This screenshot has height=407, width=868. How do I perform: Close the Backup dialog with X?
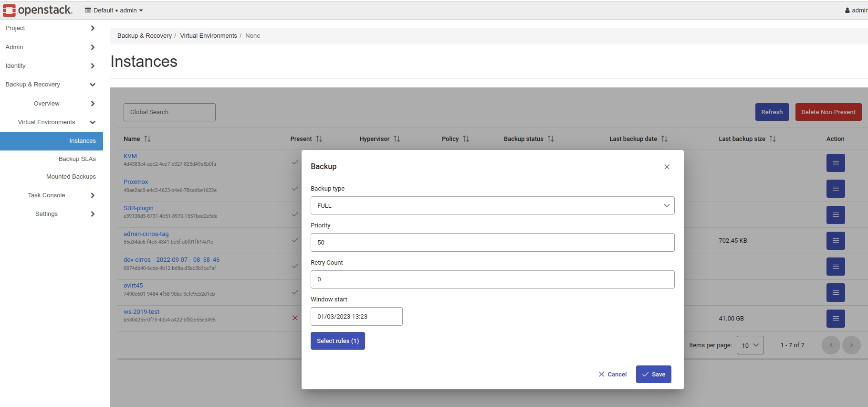pyautogui.click(x=667, y=167)
